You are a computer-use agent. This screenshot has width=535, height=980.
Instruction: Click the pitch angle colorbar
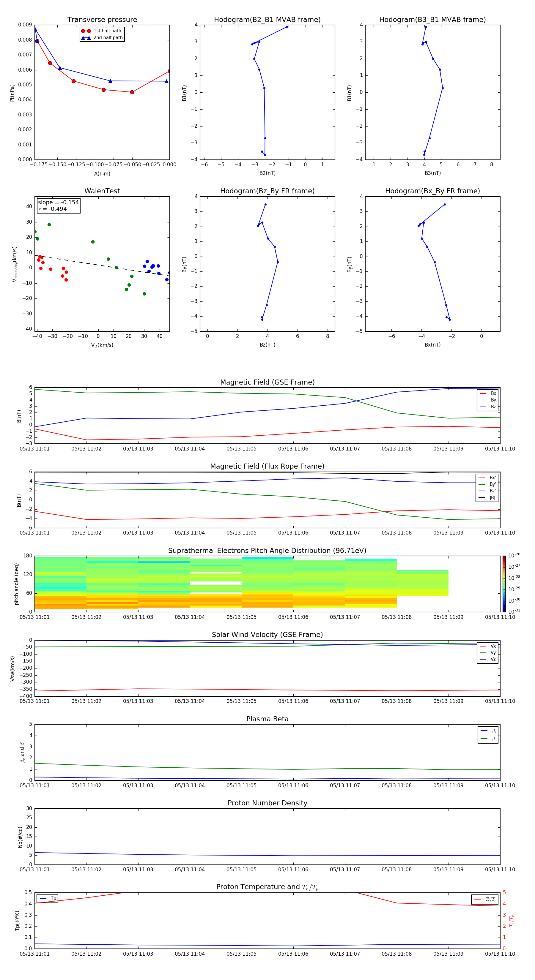coord(504,584)
